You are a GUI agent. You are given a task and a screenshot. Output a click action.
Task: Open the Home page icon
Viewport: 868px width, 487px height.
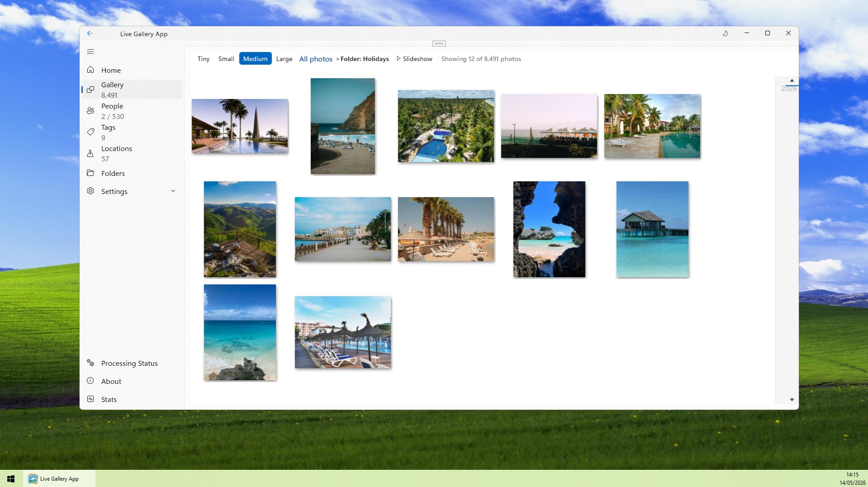[90, 70]
